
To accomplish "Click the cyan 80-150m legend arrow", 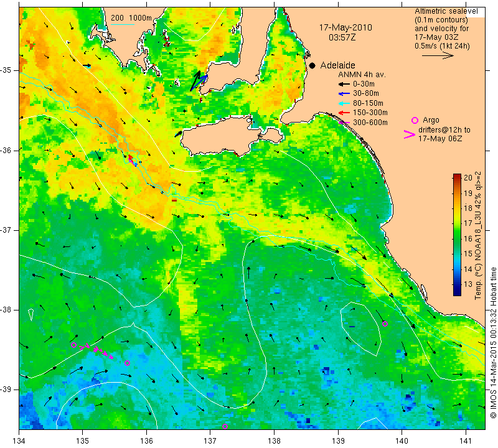I will [344, 103].
